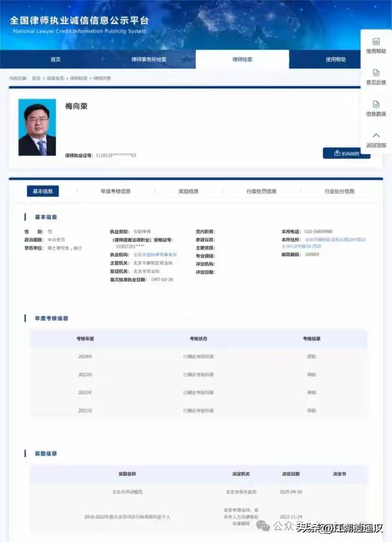Click the 奖励信息 section heading
The height and width of the screenshot is (542, 392).
[x=46, y=453]
